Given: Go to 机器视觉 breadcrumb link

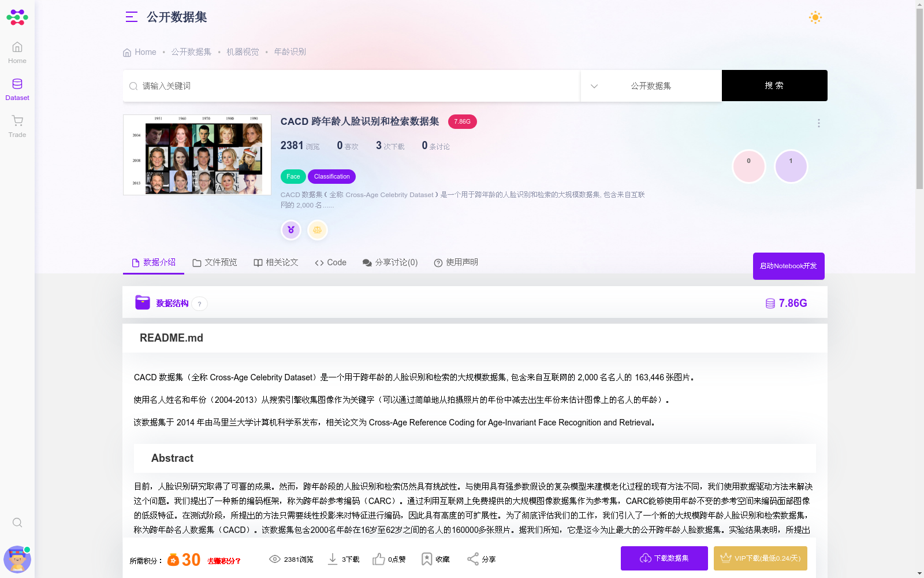Looking at the screenshot, I should (x=243, y=52).
